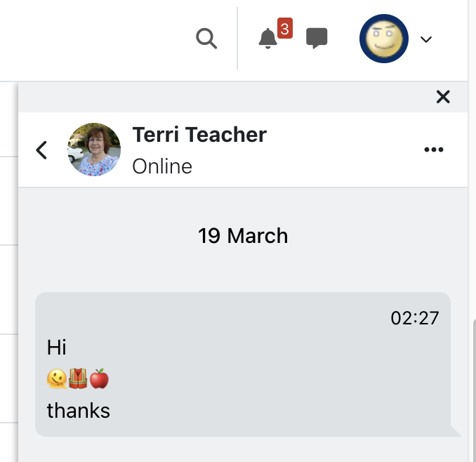This screenshot has height=462, width=476.
Task: Click the Terri Teacher name link
Action: (199, 135)
